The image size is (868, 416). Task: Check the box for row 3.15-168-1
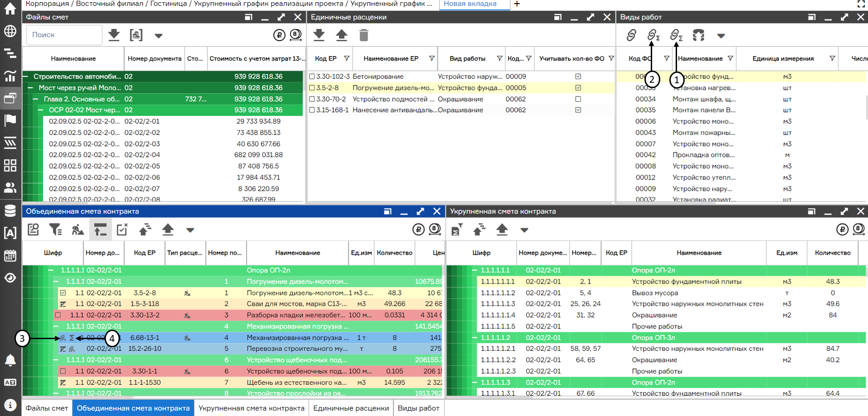312,110
